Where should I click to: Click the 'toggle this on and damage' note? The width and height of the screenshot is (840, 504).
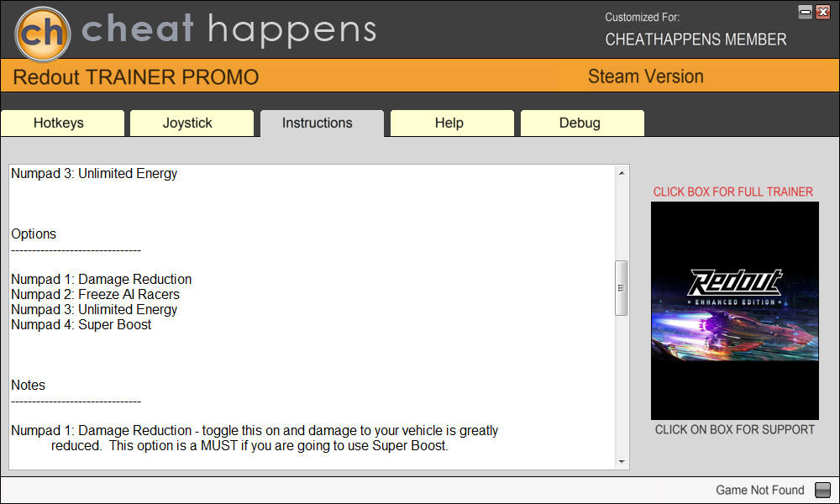(255, 431)
